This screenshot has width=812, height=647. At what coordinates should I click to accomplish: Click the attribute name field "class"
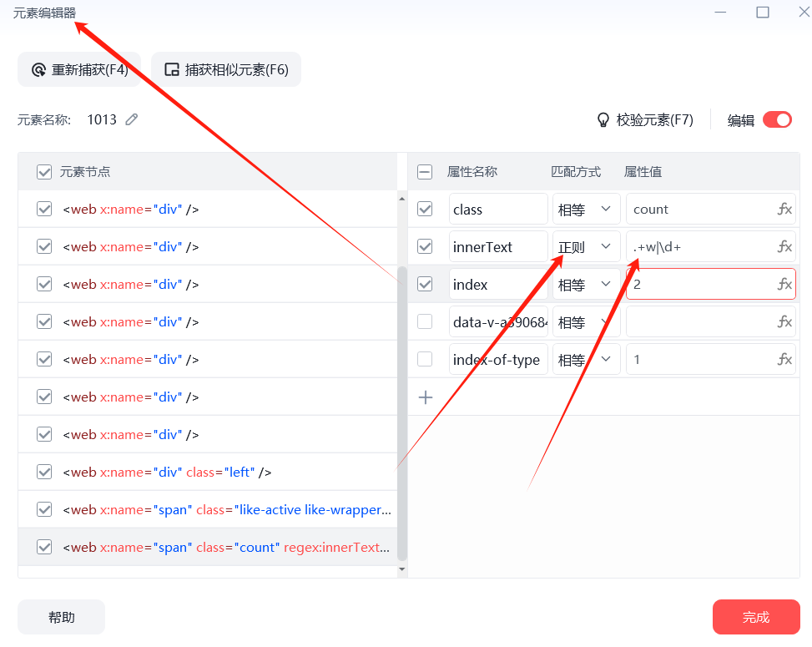pos(498,210)
